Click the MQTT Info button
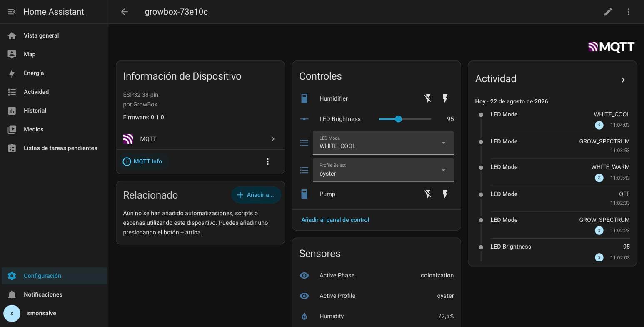Screen dimensions: 644x327 pyautogui.click(x=143, y=161)
